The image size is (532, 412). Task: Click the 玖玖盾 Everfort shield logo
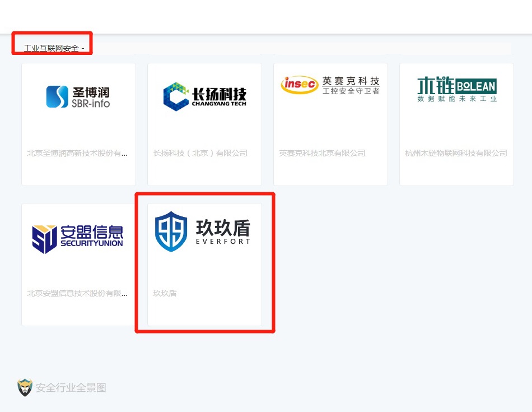(x=203, y=232)
